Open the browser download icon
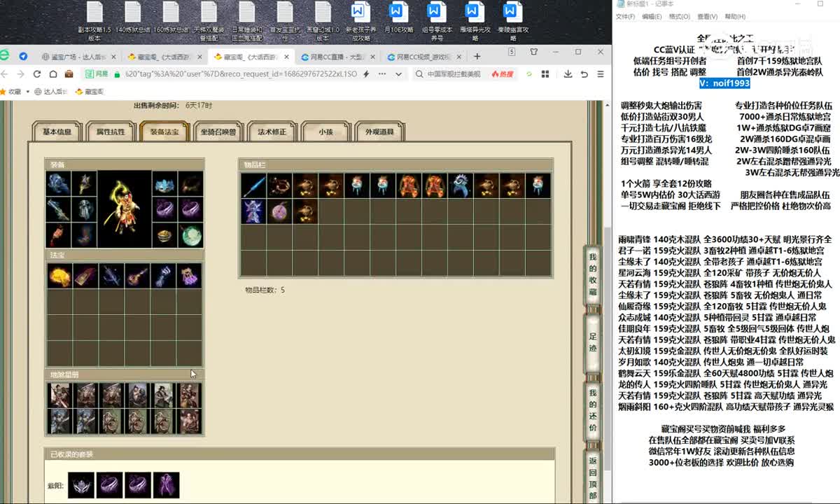This screenshot has height=504, width=840. (568, 72)
